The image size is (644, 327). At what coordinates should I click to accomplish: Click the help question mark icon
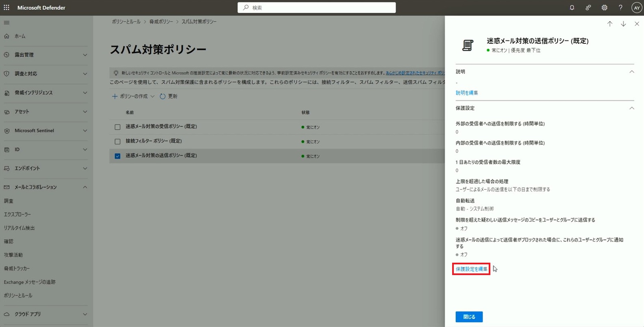[x=620, y=7]
